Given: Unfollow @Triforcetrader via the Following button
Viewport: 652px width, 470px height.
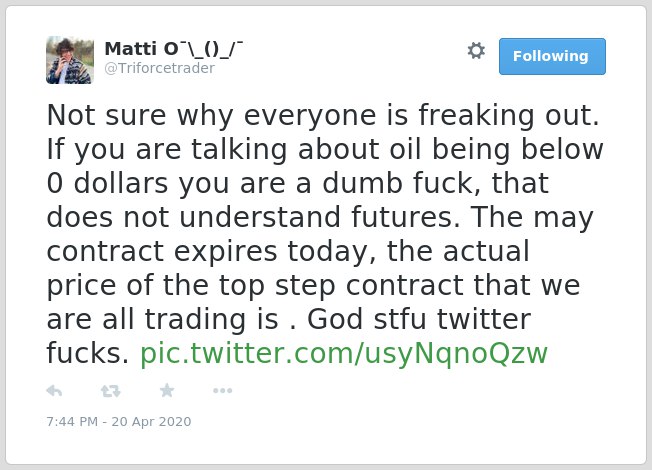Looking at the screenshot, I should point(552,56).
